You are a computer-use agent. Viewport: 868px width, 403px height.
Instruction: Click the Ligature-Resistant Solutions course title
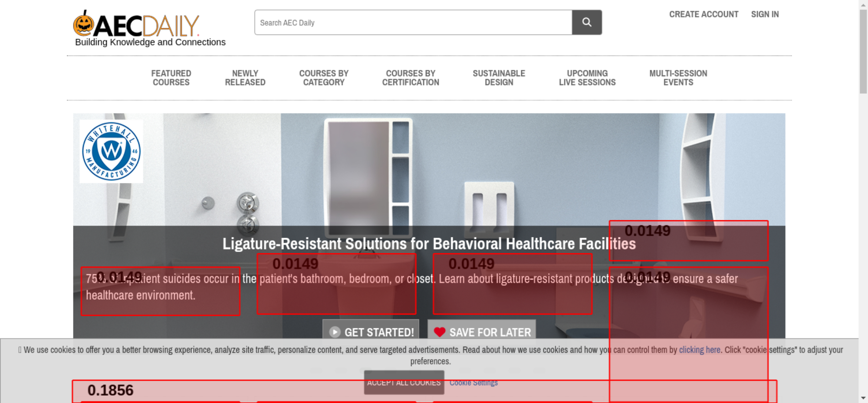point(429,244)
